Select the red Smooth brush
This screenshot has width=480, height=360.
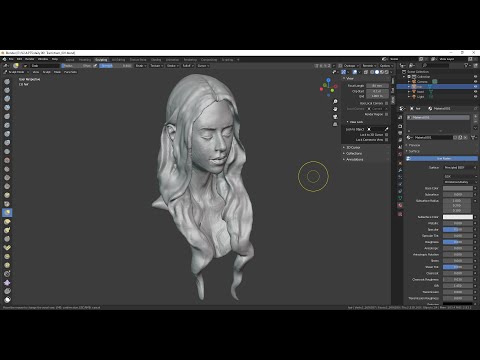[7, 160]
